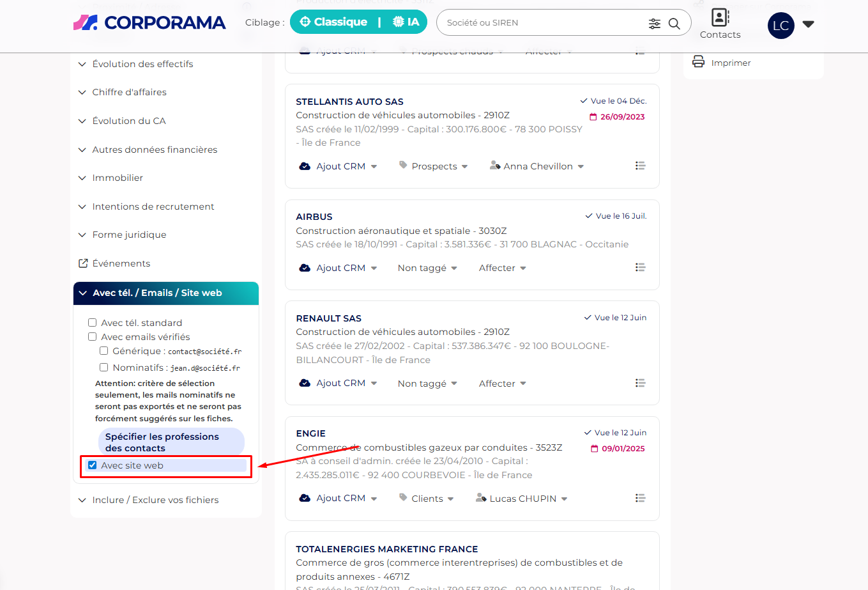Click the Corporama logo
This screenshot has height=590, width=868.
[x=149, y=23]
